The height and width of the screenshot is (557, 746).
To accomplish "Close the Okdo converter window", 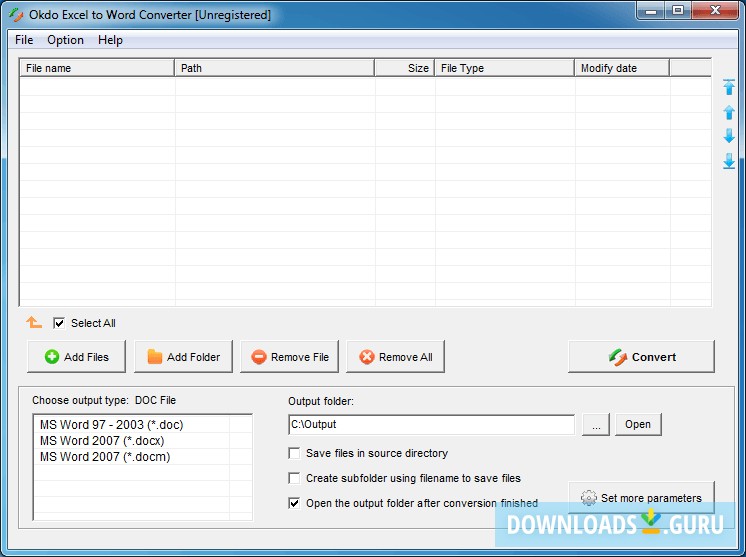I will (715, 10).
